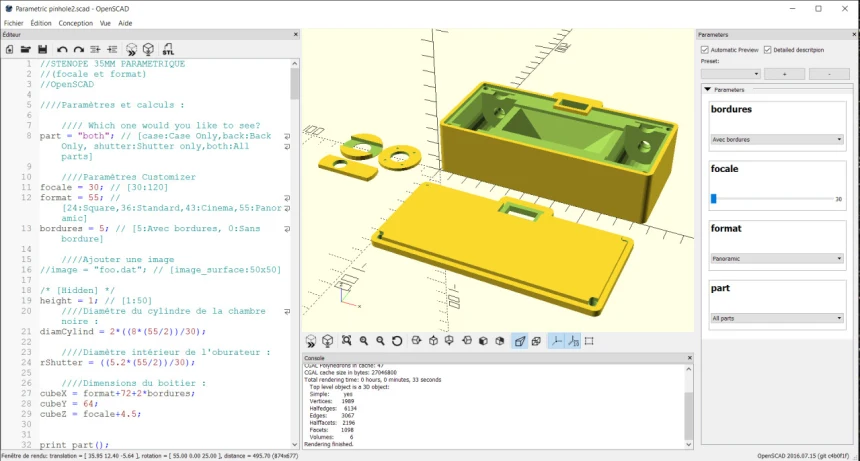Redo the last edit
This screenshot has height=461, width=860.
(x=78, y=49)
